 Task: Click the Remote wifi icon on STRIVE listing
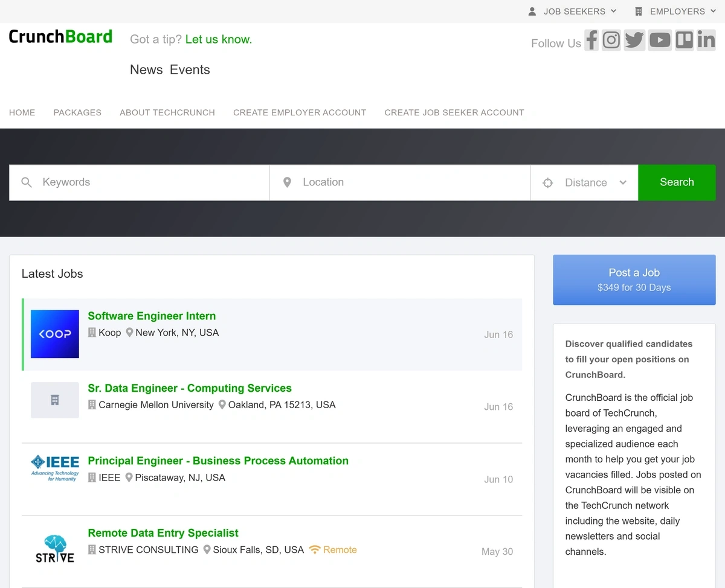(x=315, y=550)
